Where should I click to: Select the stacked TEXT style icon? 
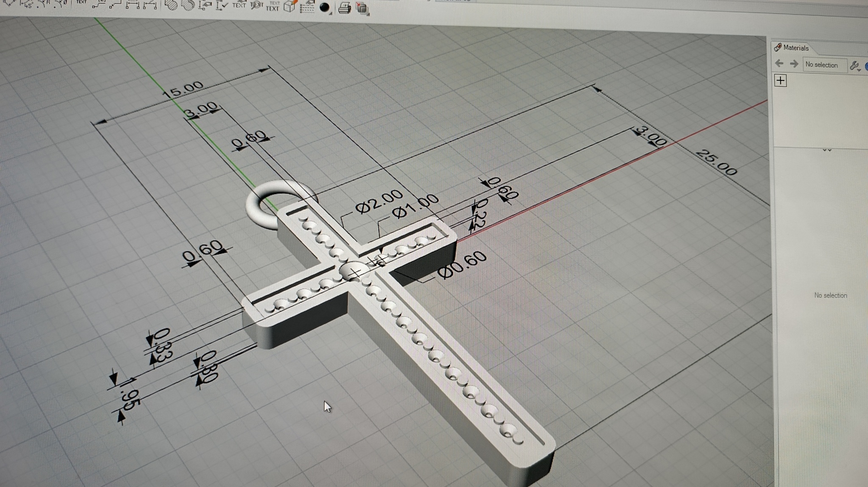273,6
